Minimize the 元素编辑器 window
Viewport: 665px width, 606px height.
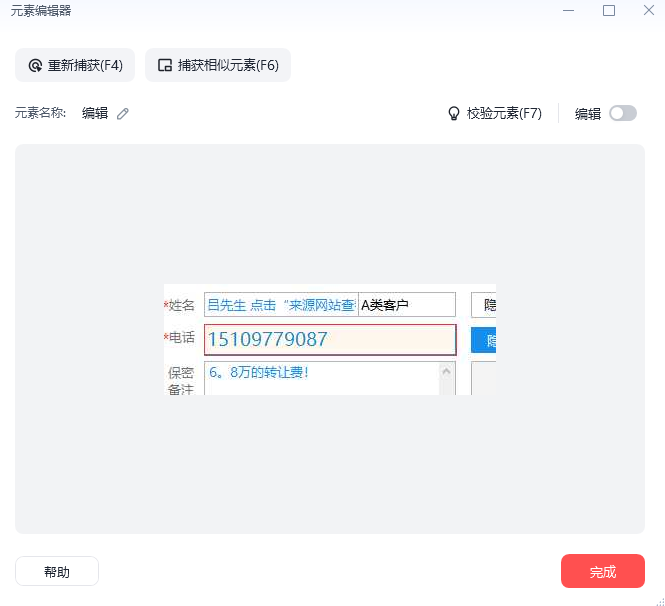(568, 11)
